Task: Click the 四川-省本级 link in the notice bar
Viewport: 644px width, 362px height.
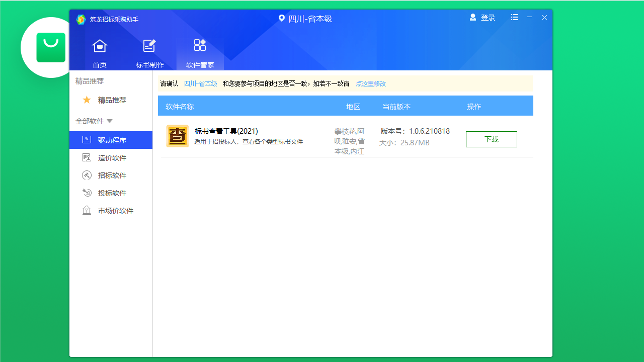Action: coord(201,83)
